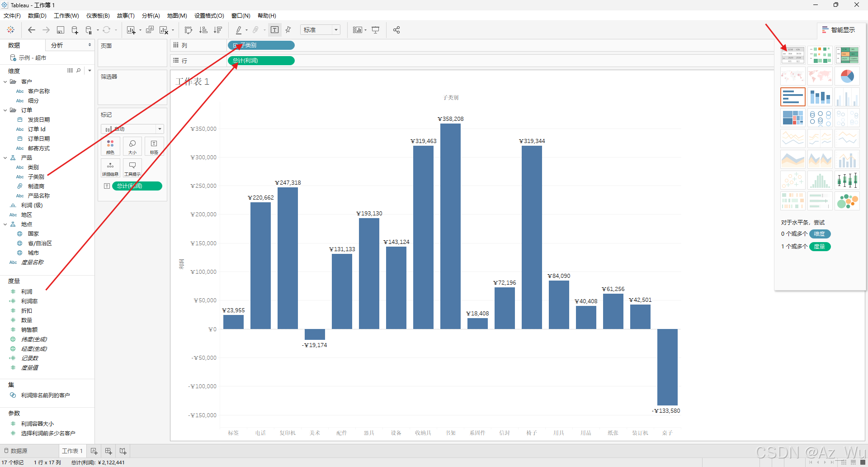
Task: Select the 工作表 1 sheet tab
Action: pyautogui.click(x=72, y=451)
